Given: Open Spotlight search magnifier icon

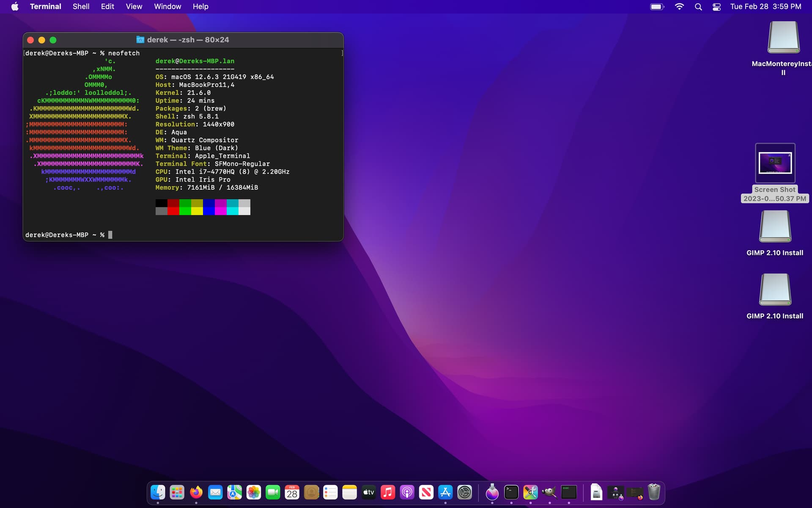Looking at the screenshot, I should click(x=698, y=7).
